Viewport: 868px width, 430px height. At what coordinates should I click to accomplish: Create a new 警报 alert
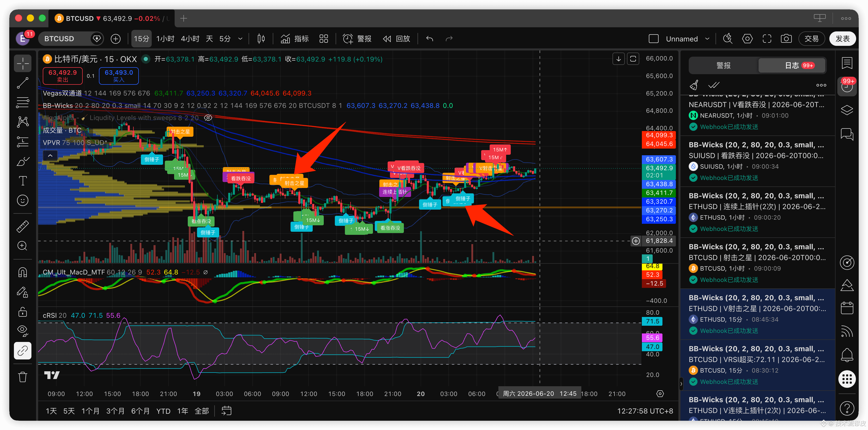tap(357, 39)
